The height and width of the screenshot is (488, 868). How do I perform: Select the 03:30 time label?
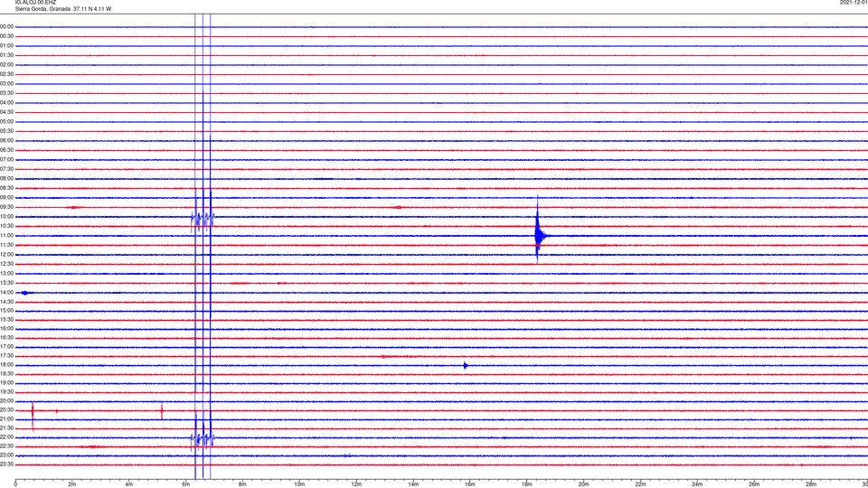coord(6,93)
